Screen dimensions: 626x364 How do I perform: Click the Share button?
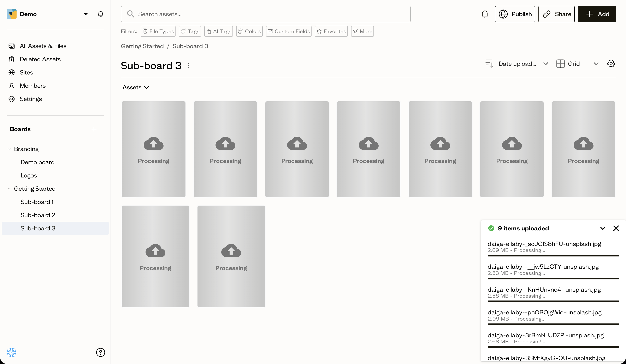[556, 14]
